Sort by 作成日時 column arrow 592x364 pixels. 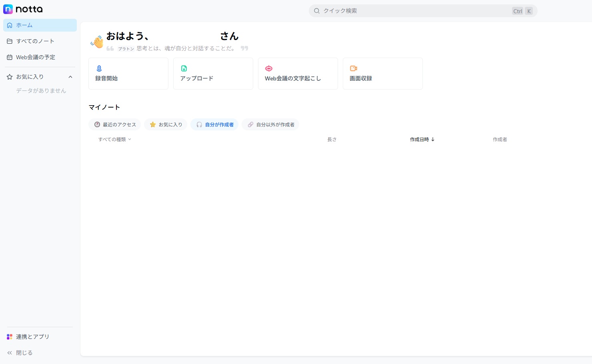point(433,140)
